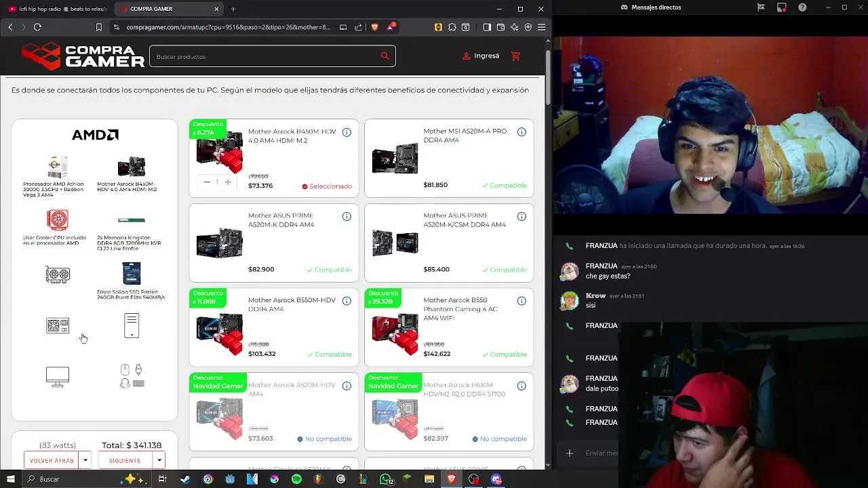Increase quantity of Asrock B450M-HDV
868x488 pixels.
point(228,182)
